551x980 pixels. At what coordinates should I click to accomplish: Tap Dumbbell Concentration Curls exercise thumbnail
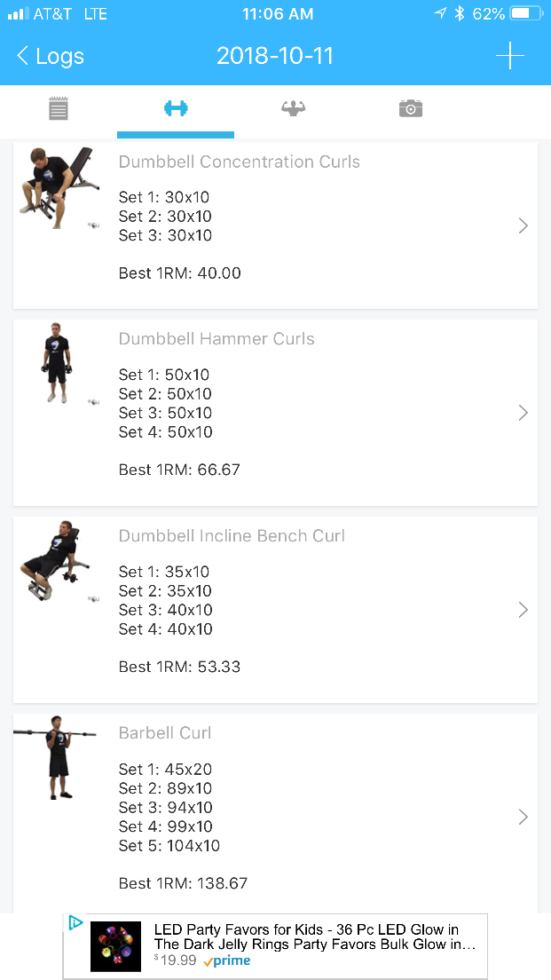(57, 187)
